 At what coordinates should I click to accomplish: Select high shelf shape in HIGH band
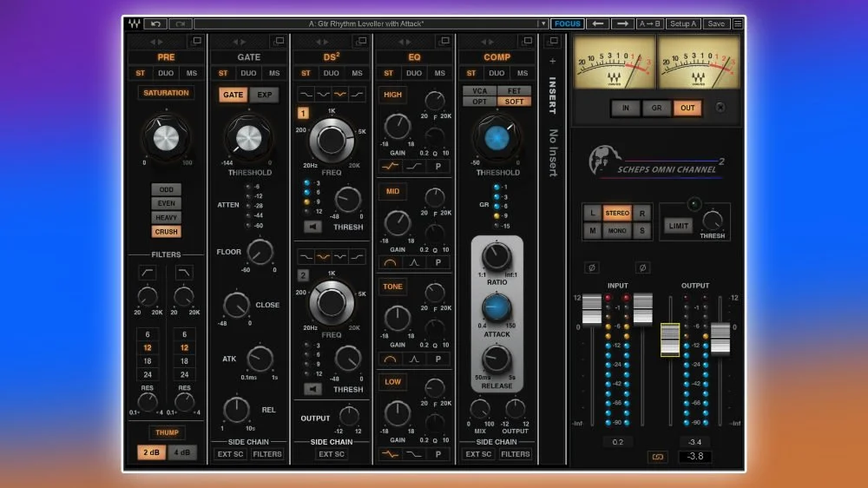(414, 166)
